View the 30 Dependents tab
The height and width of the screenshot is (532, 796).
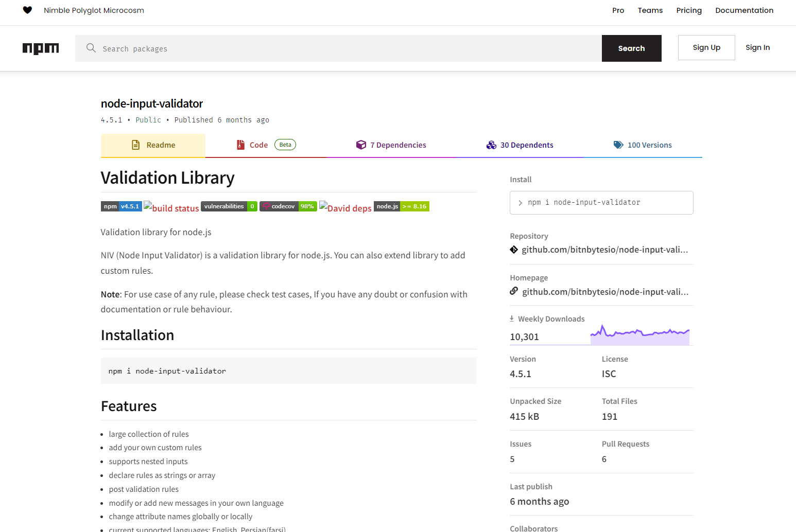[520, 145]
